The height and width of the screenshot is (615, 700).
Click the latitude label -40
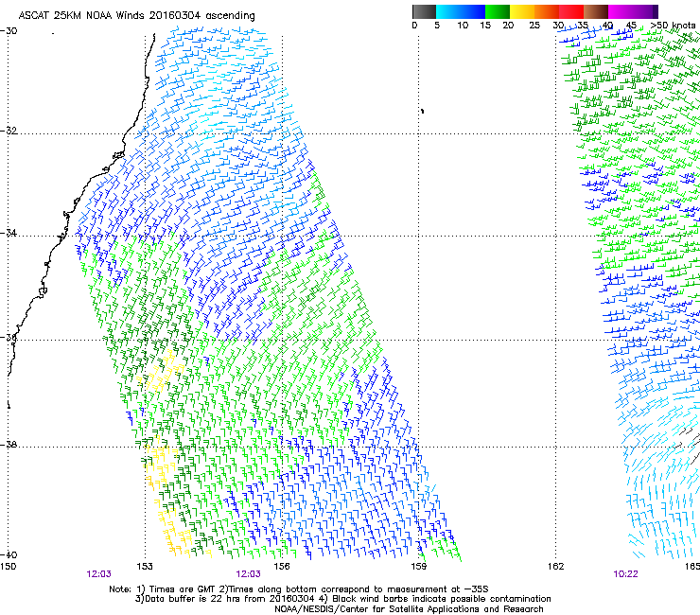[9, 554]
